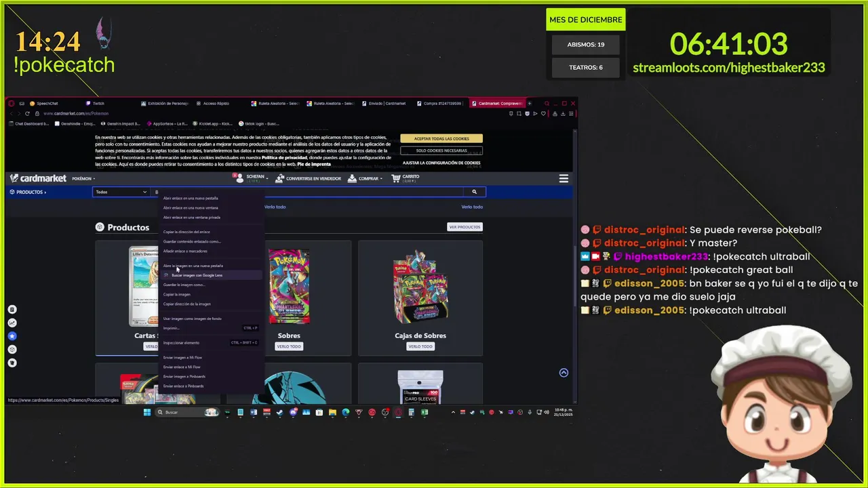Screen dimensions: 868x488
Task: Click the Opera logo menu icon
Action: (x=12, y=103)
